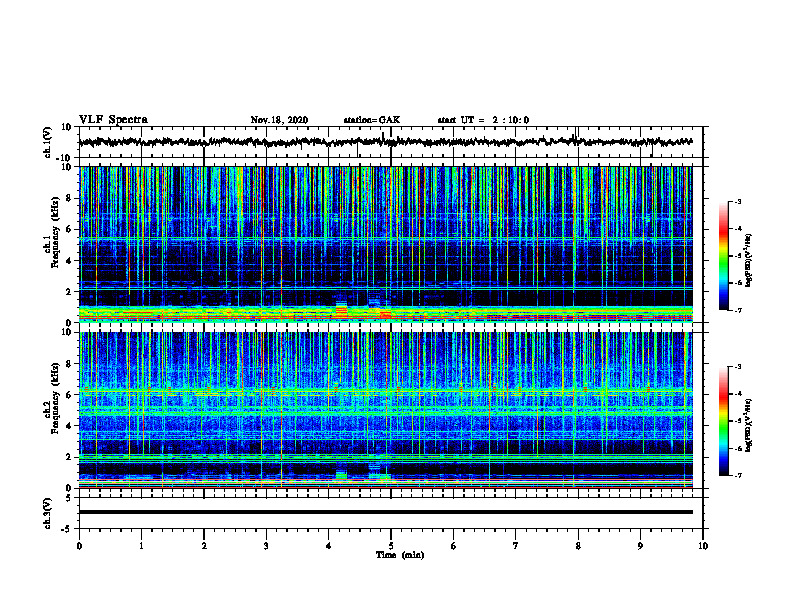
Task: Click the x-axis tick label "2"
Action: coord(204,546)
